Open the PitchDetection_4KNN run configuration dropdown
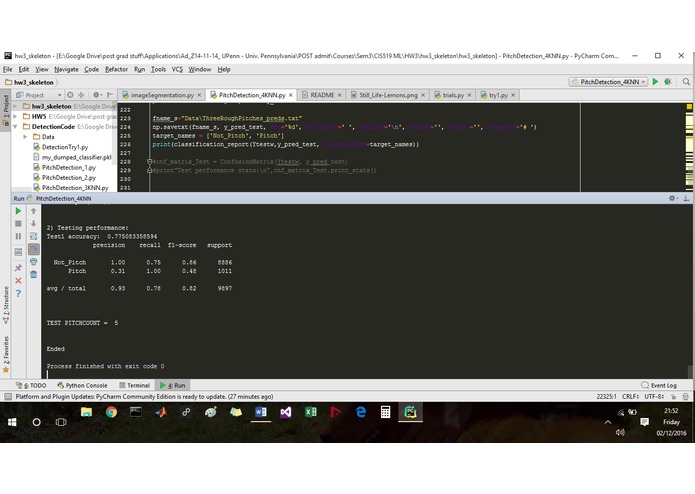Screen dimensions: 695x494 [x=609, y=82]
